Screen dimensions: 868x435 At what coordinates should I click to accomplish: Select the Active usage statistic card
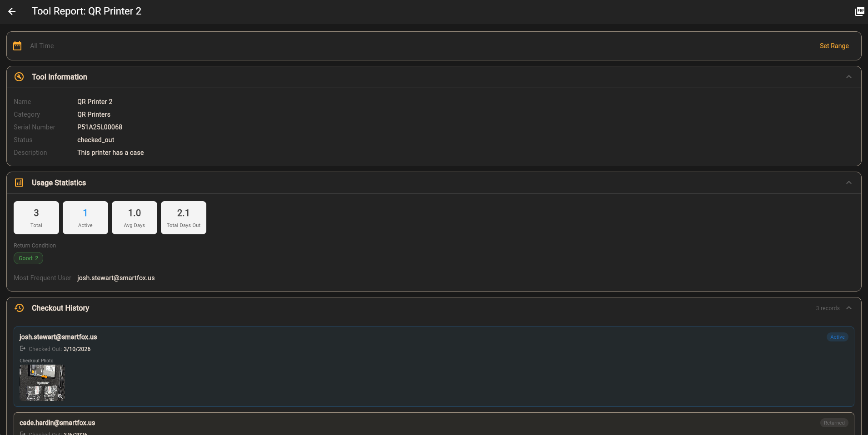pyautogui.click(x=85, y=217)
